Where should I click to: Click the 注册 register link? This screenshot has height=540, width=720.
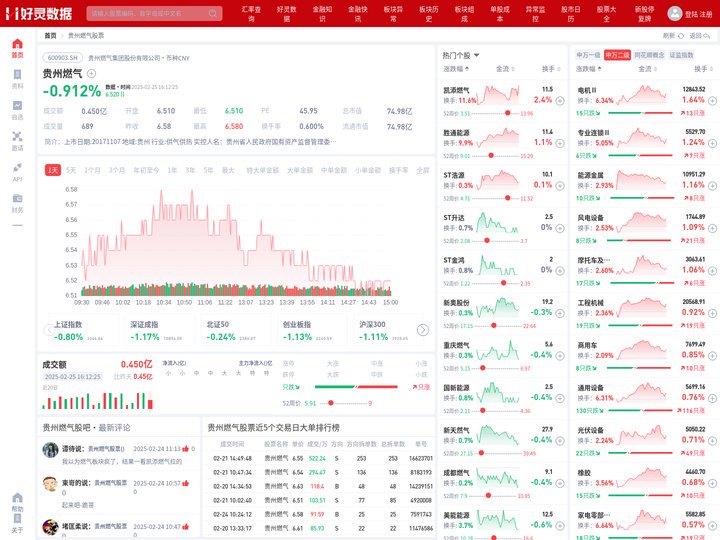point(706,14)
